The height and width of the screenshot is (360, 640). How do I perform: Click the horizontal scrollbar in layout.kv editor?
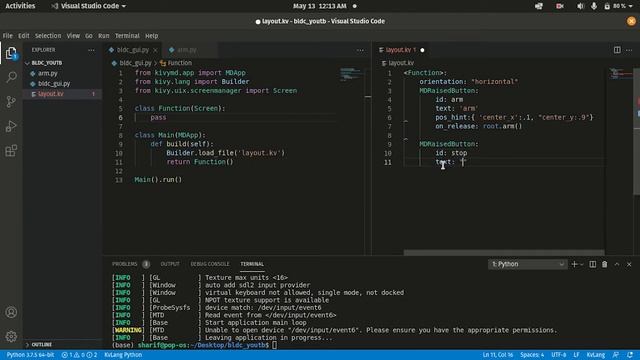click(x=504, y=253)
